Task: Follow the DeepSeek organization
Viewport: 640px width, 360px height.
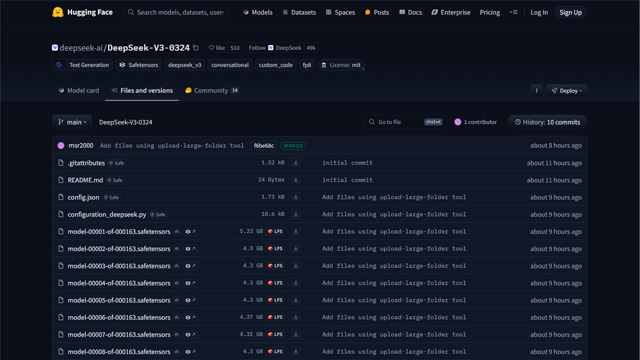Action: pos(275,48)
